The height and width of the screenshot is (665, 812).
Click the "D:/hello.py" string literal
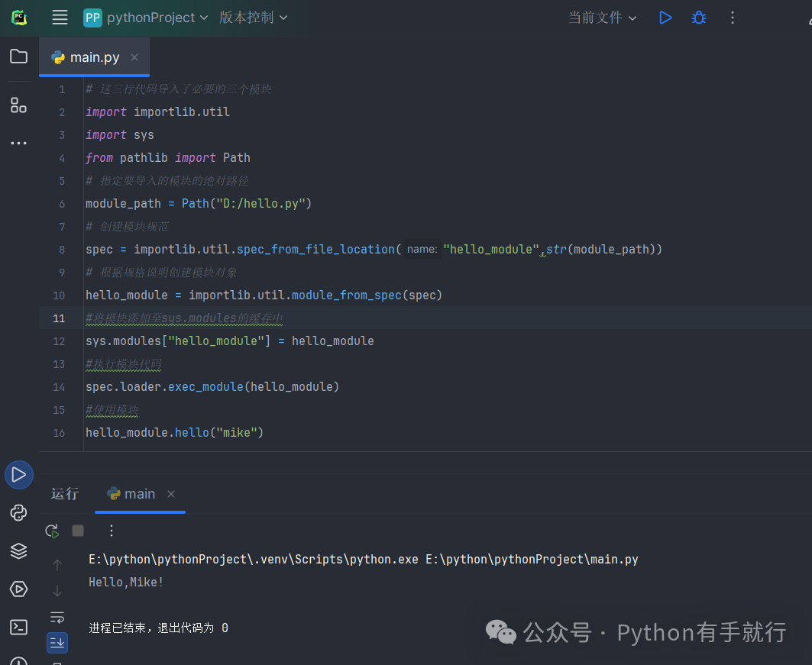click(x=260, y=203)
